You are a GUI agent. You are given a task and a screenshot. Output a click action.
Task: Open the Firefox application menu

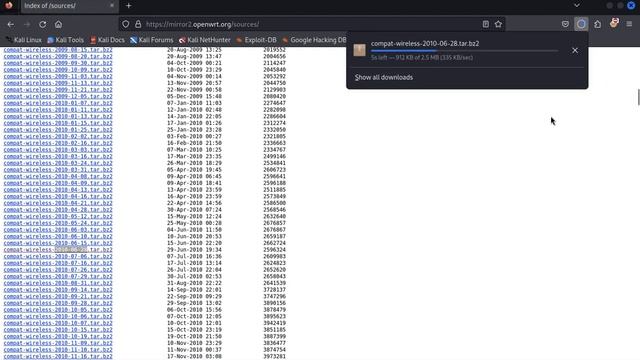click(x=629, y=24)
